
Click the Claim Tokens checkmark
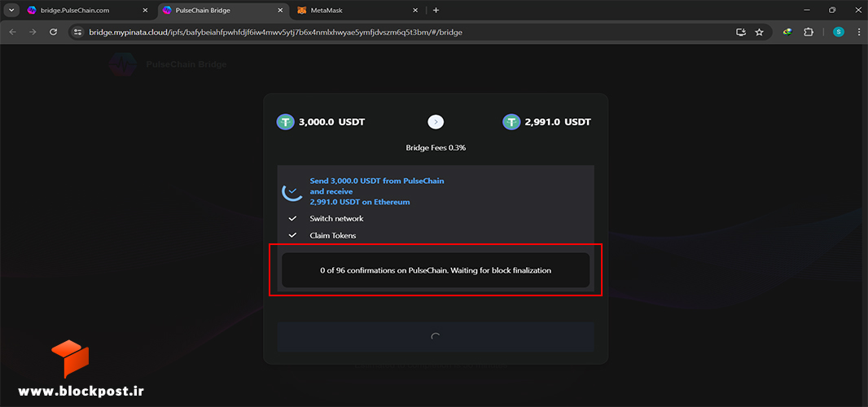click(x=293, y=235)
